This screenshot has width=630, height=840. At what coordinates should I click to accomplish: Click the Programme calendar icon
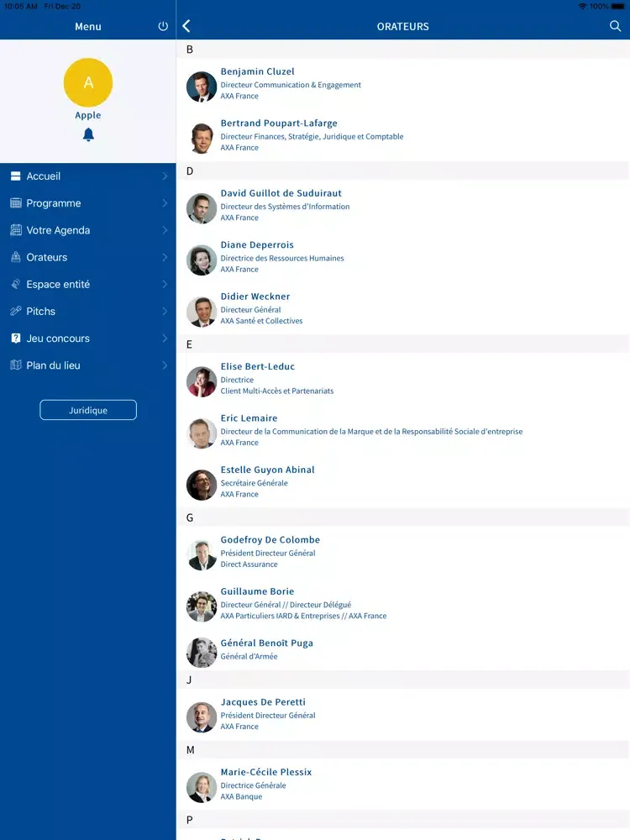click(x=15, y=203)
